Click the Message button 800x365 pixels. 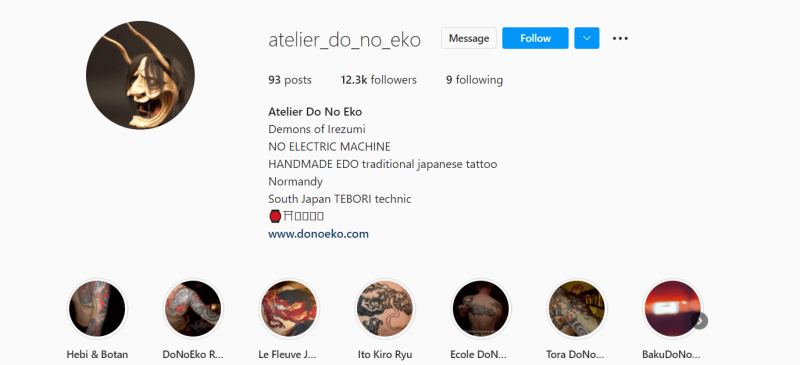point(469,38)
